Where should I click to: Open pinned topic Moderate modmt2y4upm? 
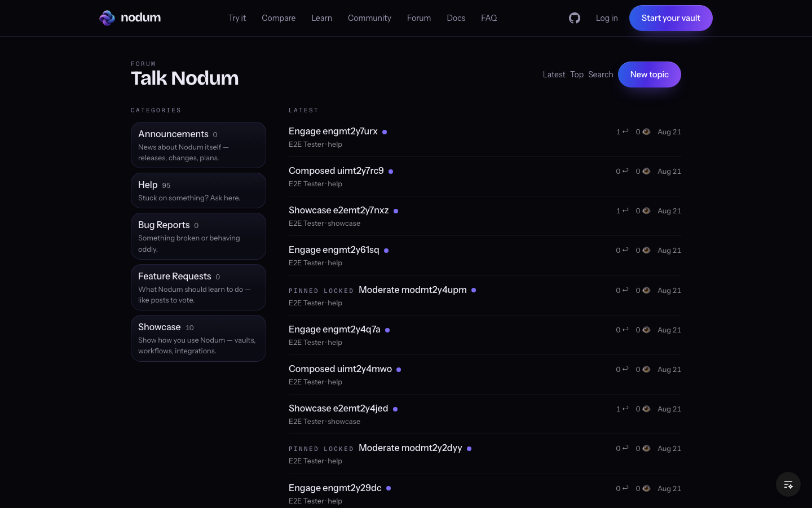[x=413, y=290]
